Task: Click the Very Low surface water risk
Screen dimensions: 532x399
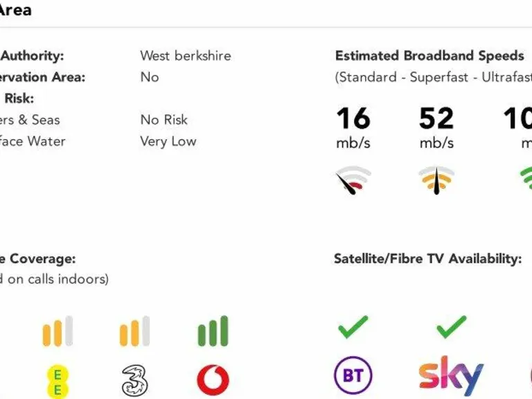Action: [x=168, y=141]
